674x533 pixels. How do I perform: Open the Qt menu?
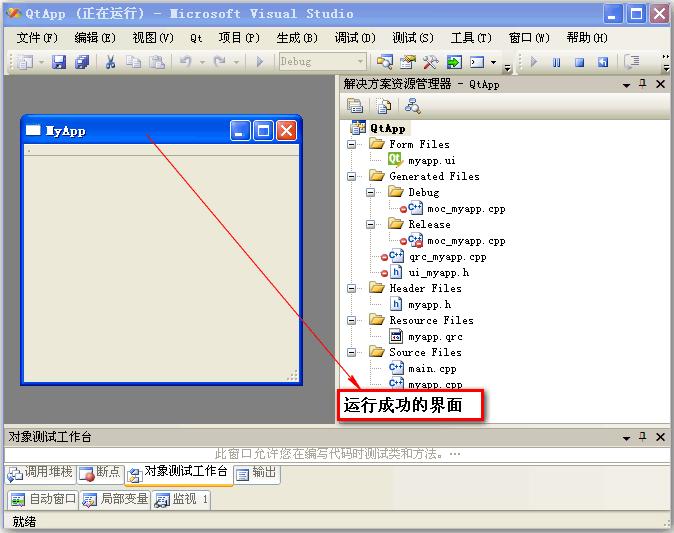pos(196,38)
